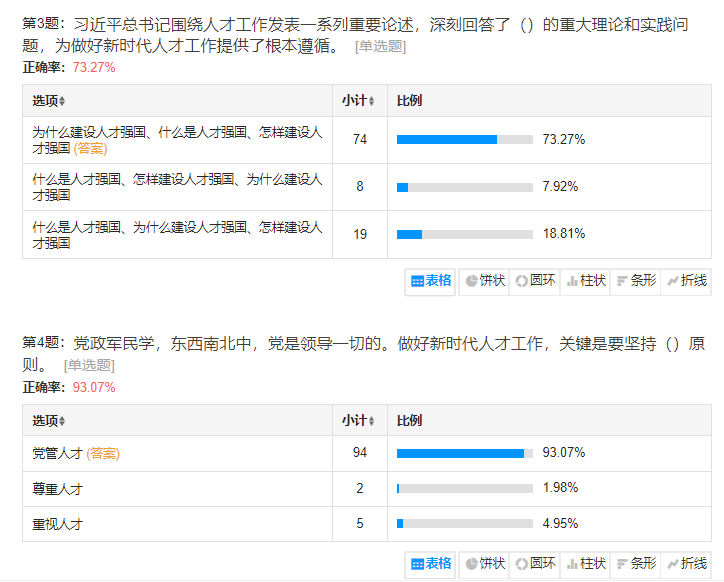Select 表格 table tab under question 4
This screenshot has width=724, height=582.
[431, 564]
